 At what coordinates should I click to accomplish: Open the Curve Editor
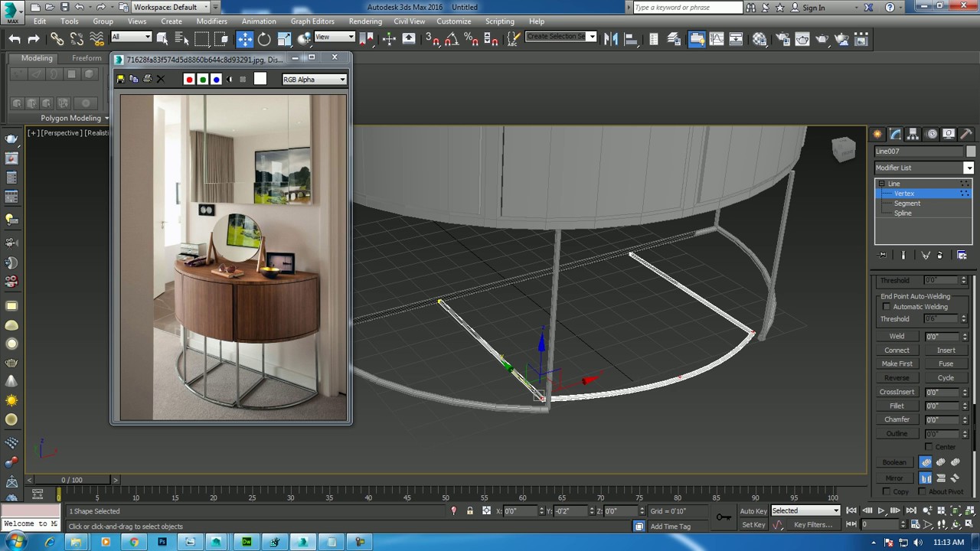coord(717,39)
